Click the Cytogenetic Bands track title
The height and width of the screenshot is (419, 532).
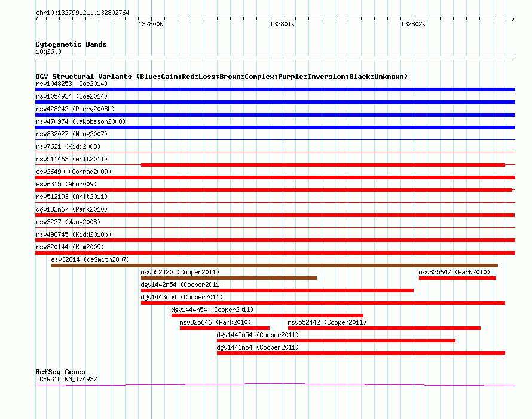71,44
